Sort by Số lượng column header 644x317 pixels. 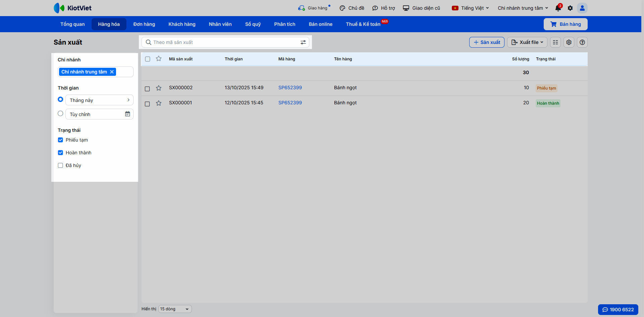(521, 59)
